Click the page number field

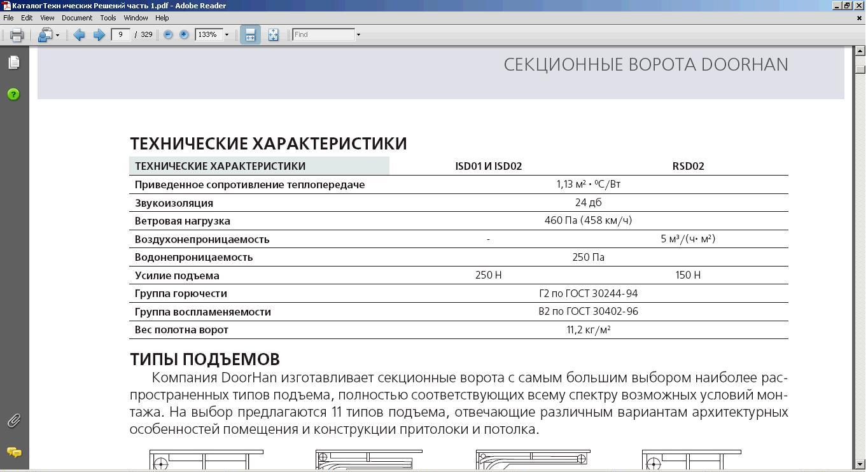(x=120, y=35)
